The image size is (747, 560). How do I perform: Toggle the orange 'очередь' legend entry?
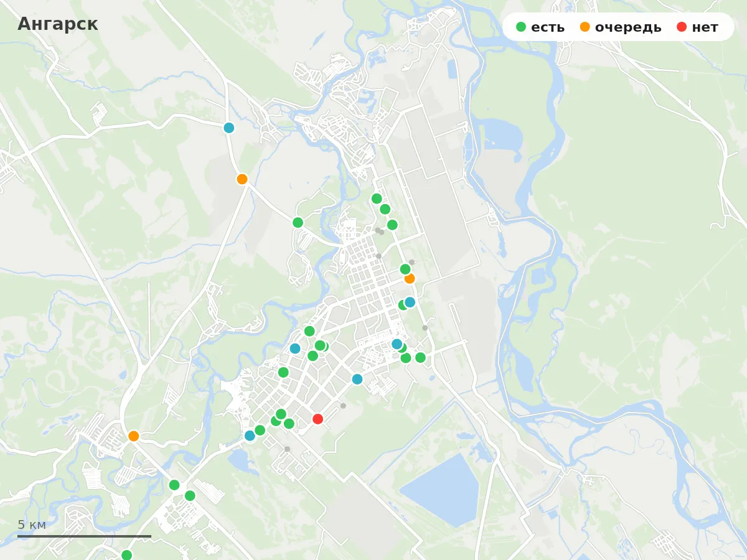621,27
